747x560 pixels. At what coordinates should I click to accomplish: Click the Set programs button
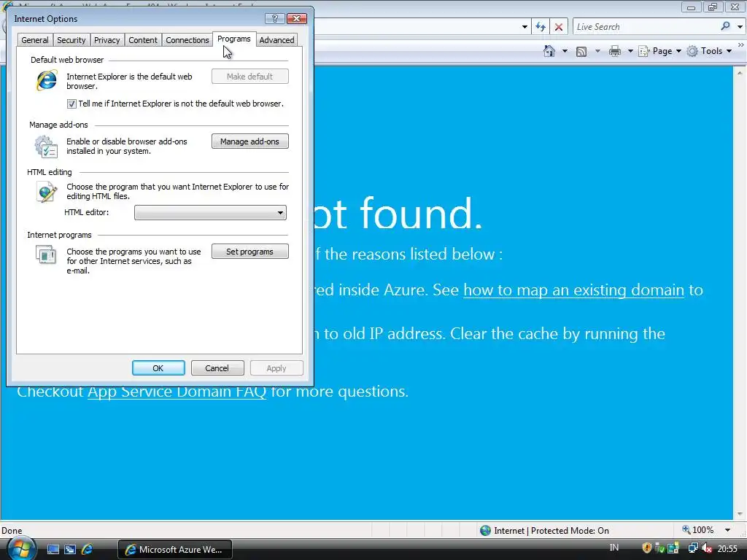tap(249, 252)
